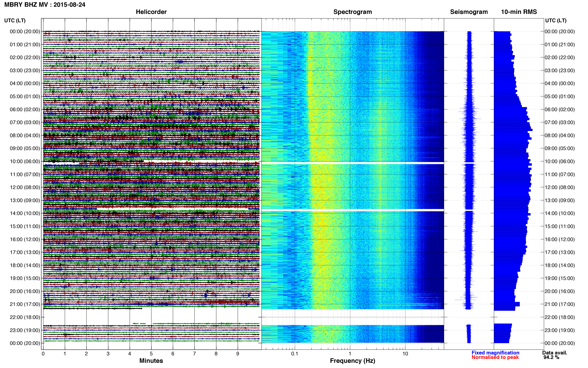Click left-axis time label "08:00 (04:00)"
Screen dimensions: 588x368
(x=25, y=135)
